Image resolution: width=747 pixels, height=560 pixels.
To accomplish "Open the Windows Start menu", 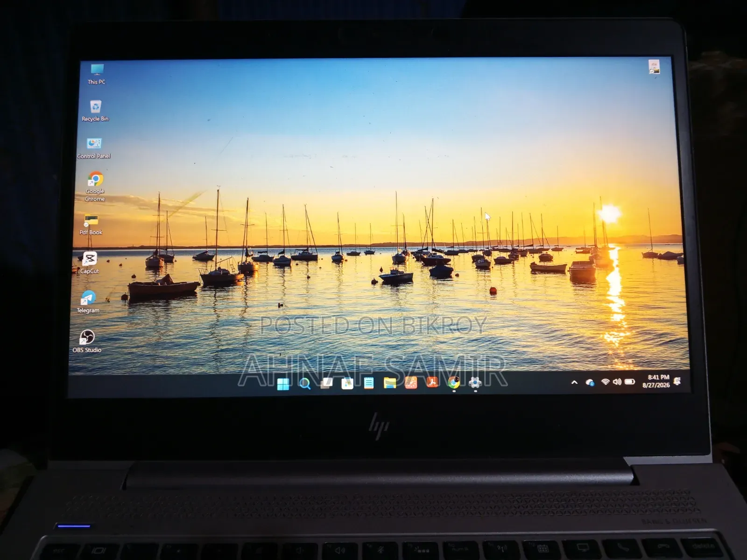I will (283, 384).
